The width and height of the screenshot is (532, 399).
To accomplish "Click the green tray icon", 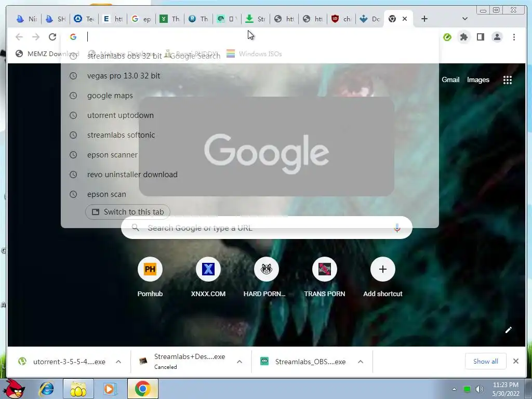I will (x=467, y=389).
